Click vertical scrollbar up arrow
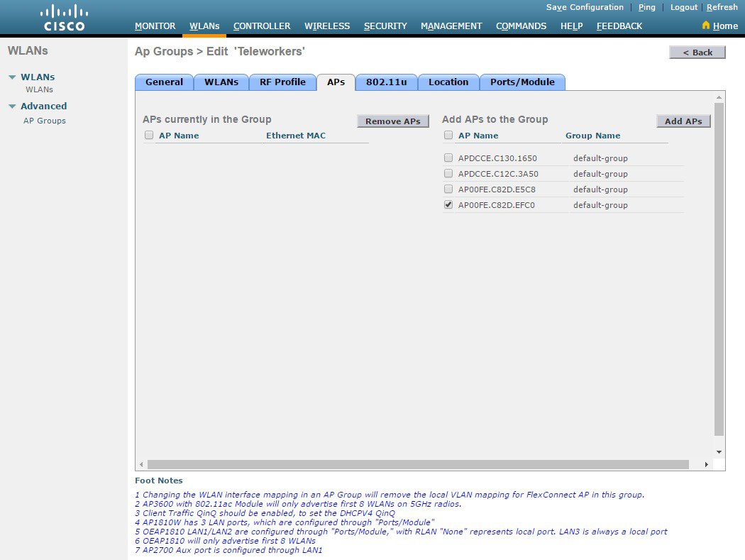This screenshot has height=560, width=745. pos(719,97)
